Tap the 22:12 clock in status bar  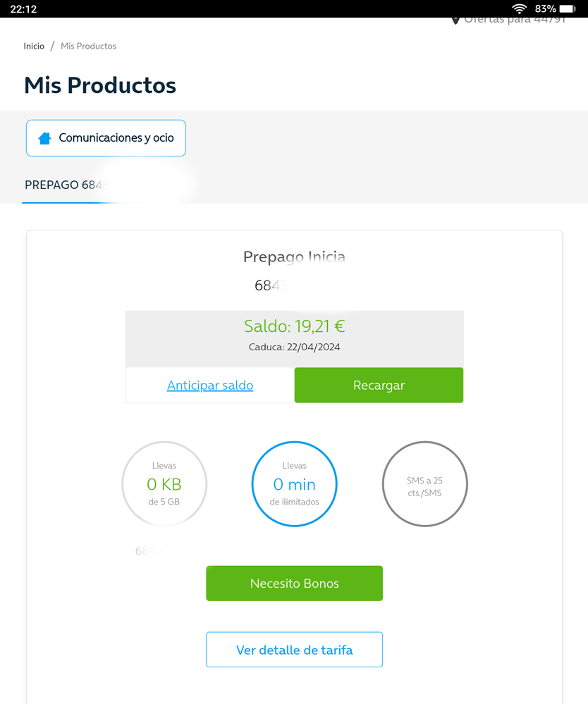pyautogui.click(x=23, y=8)
